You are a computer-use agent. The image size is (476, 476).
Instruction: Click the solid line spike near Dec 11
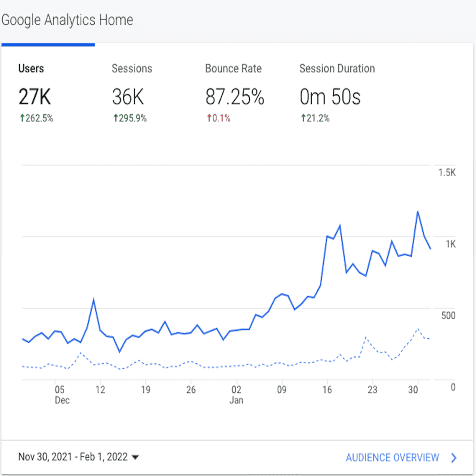[x=94, y=300]
